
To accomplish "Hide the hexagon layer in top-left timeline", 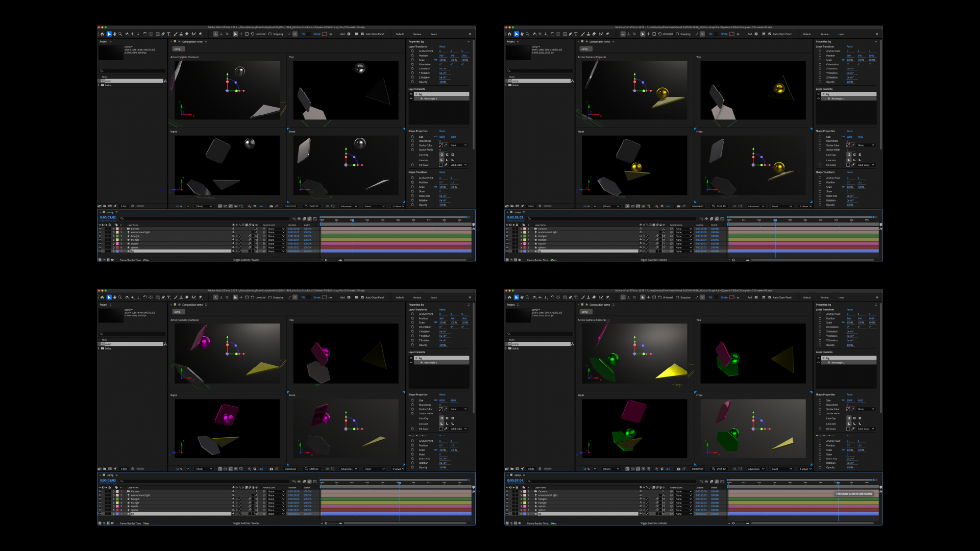I will (x=100, y=236).
